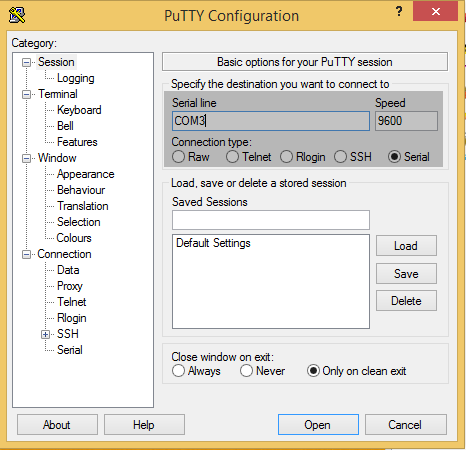Collapse the Connection tree node
Screen dimensions: 466x450
26,254
